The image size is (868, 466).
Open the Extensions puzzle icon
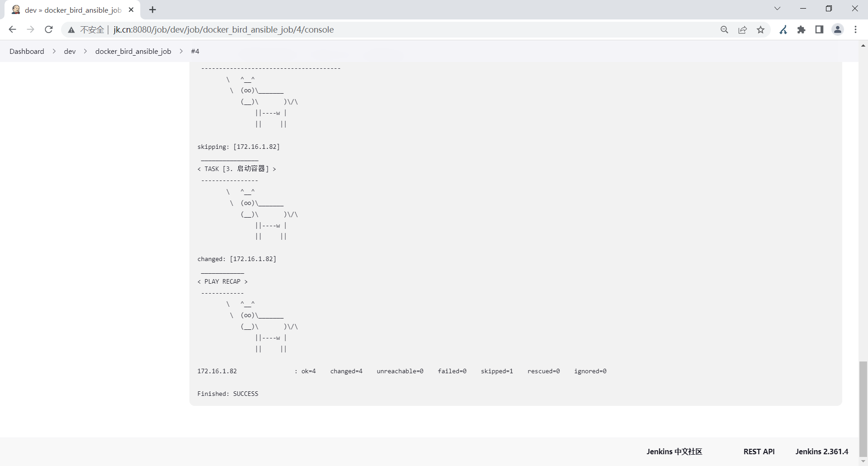click(802, 30)
